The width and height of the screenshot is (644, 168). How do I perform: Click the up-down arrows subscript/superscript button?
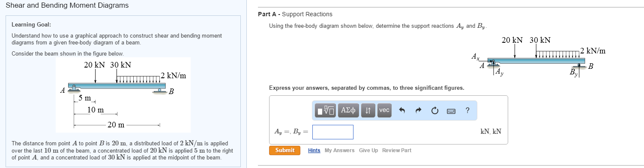click(368, 110)
